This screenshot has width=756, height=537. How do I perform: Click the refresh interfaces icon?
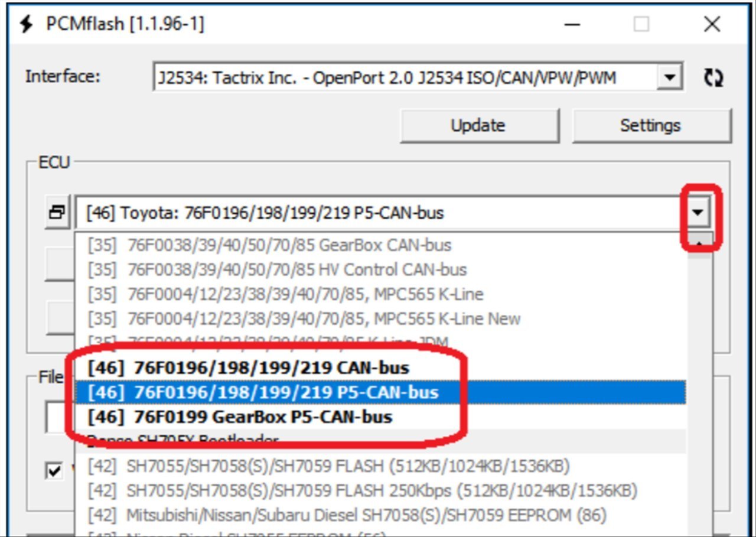[x=713, y=77]
